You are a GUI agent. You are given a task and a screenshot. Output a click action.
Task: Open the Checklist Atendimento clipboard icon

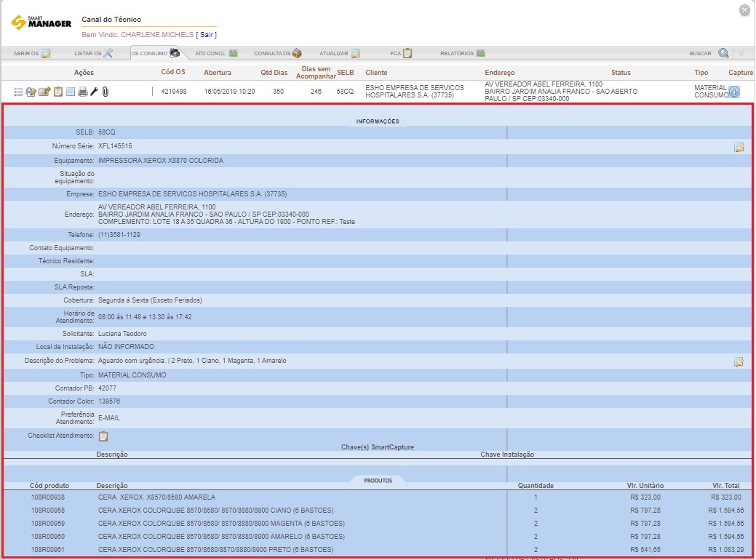pos(103,436)
